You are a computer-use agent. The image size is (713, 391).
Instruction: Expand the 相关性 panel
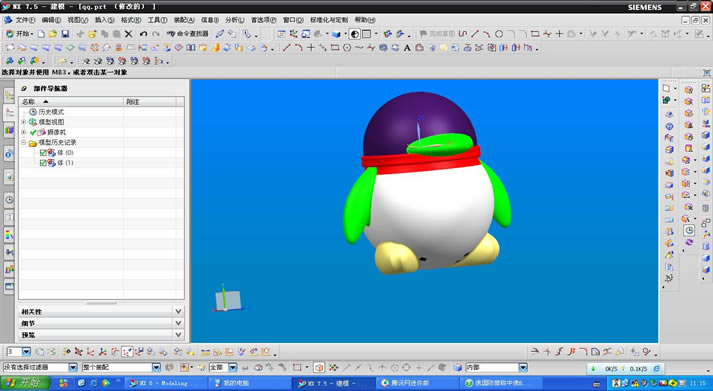(x=101, y=311)
